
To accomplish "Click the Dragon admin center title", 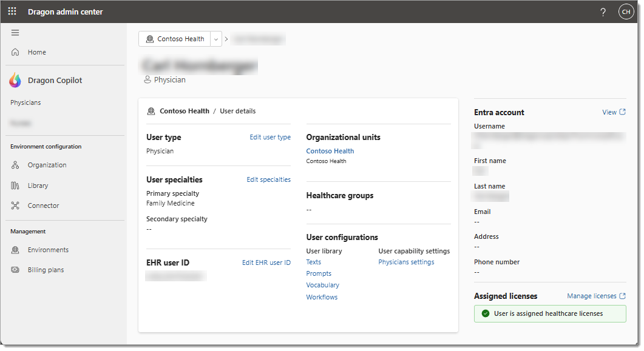I will coord(66,12).
